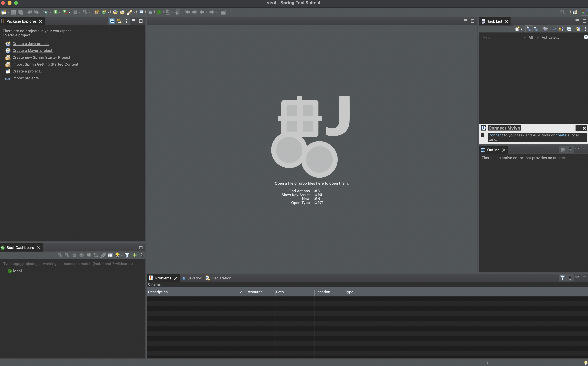Viewport: 588px width, 366px height.
Task: Click the Debug bug icon in main toolbar
Action: pos(46,12)
